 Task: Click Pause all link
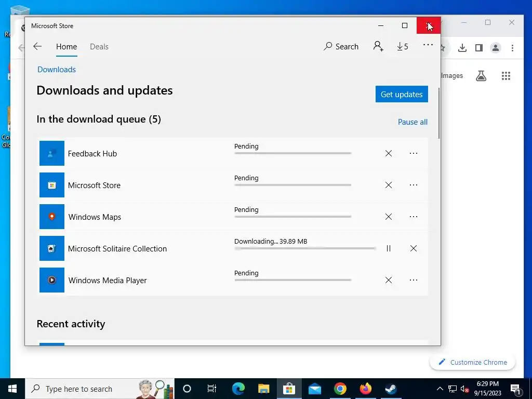coord(413,122)
